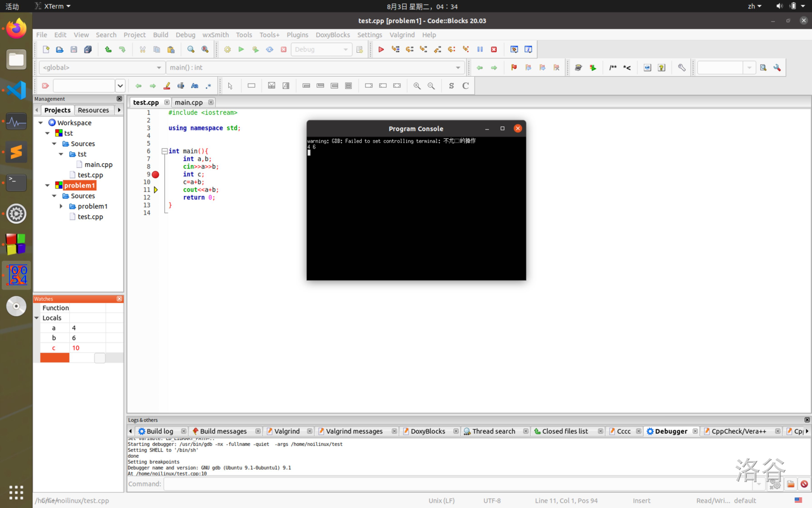This screenshot has width=812, height=508.
Task: Close the Management panel
Action: click(119, 99)
